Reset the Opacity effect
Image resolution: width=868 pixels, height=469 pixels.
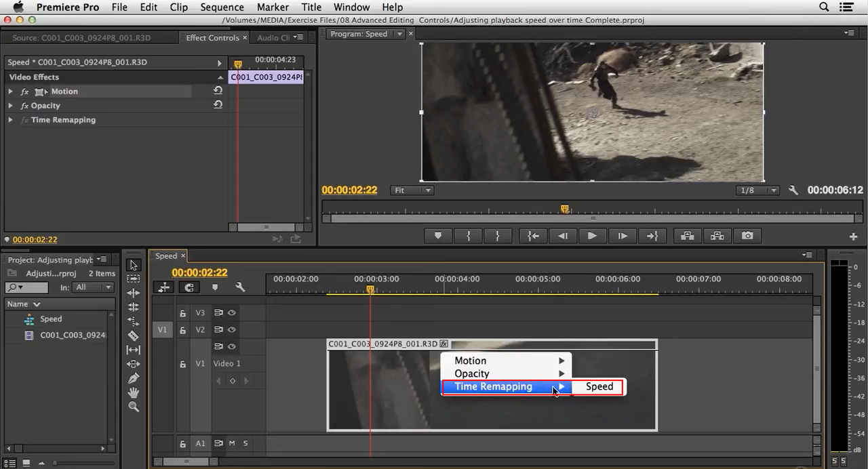coord(218,104)
